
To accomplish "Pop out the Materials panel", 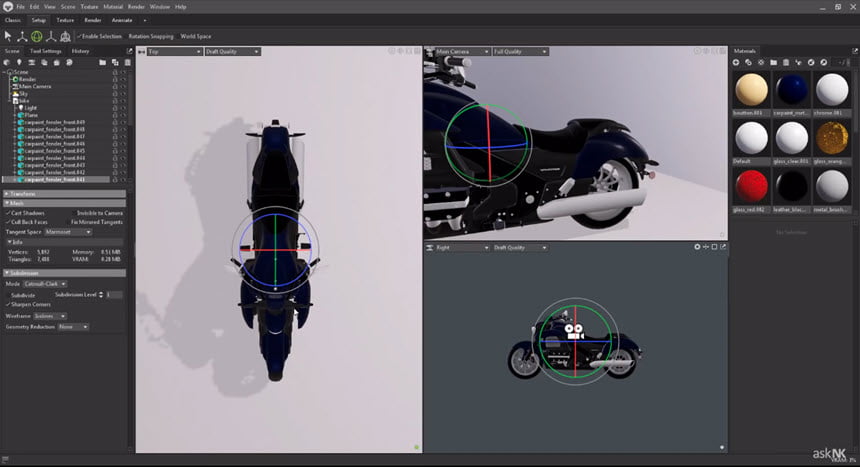I will point(855,51).
